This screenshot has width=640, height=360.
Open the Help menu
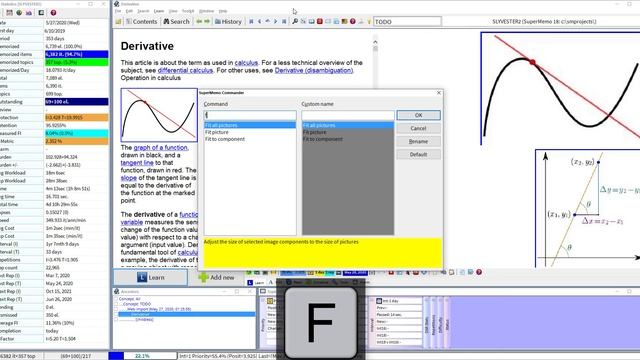(x=223, y=11)
